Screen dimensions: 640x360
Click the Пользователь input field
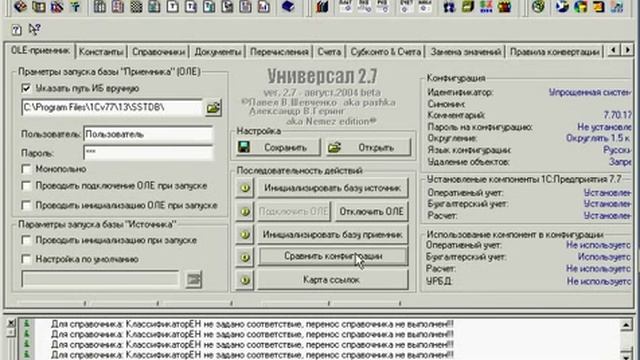click(148, 134)
